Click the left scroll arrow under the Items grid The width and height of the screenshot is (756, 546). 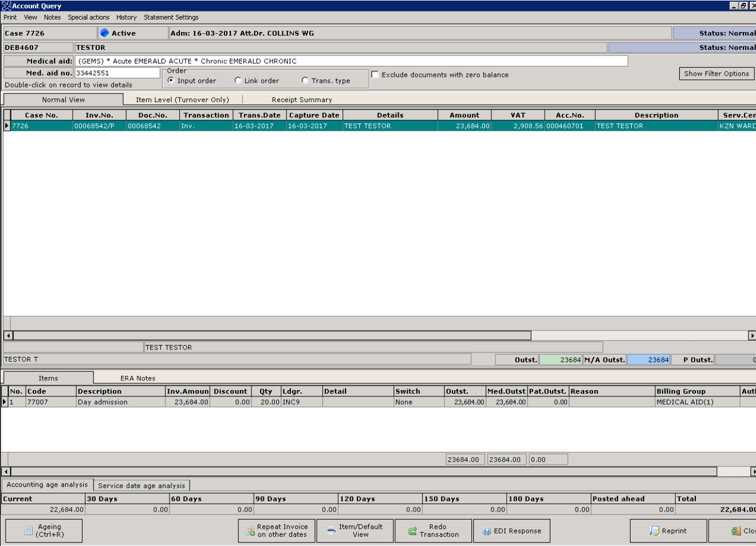pyautogui.click(x=5, y=471)
